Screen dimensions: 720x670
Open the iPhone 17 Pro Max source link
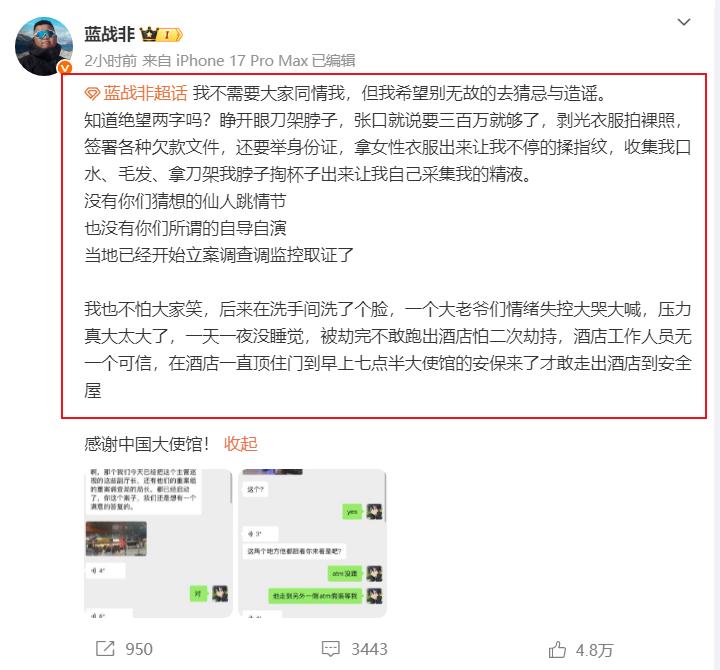pyautogui.click(x=242, y=61)
